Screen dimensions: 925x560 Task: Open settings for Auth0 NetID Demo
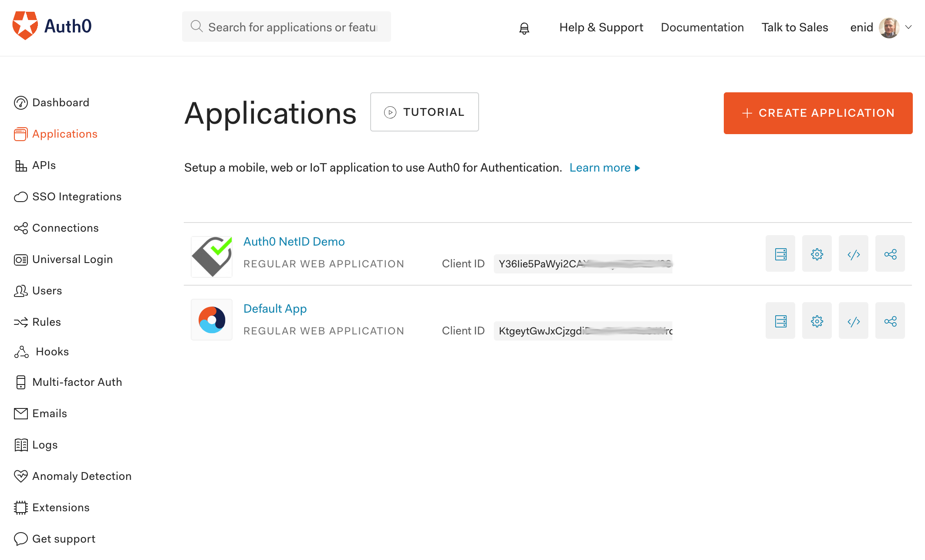[x=817, y=253]
